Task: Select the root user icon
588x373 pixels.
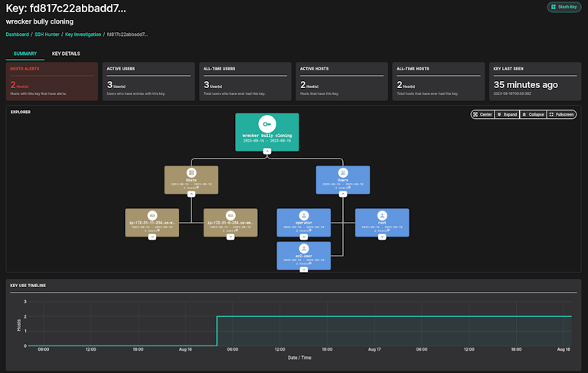Action: [x=382, y=216]
